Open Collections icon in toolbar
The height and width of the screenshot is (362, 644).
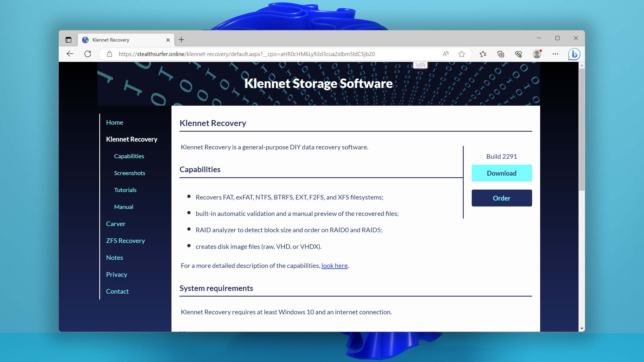(501, 54)
